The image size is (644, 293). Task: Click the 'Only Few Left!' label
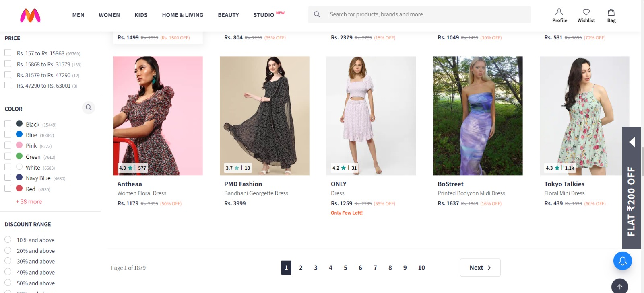point(347,213)
